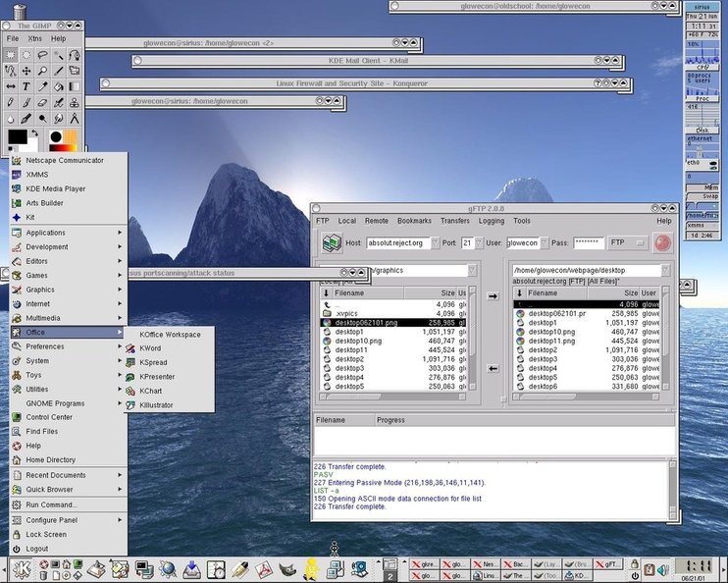Select the Text tool in GIMP

click(x=26, y=86)
